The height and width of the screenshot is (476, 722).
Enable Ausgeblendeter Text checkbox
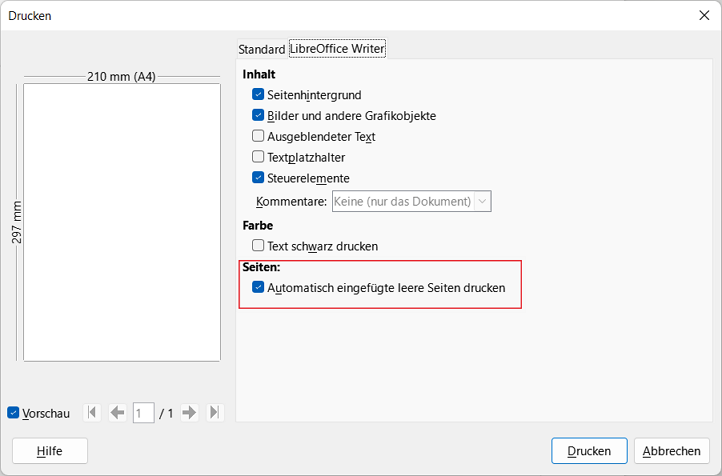click(x=258, y=136)
